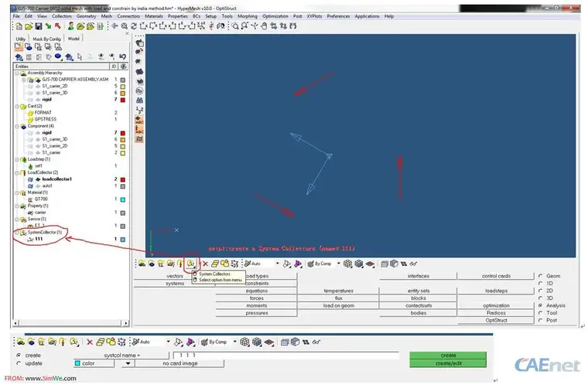This screenshot has width=588, height=385.
Task: Collapse the Component (4) tree node
Action: click(x=17, y=126)
